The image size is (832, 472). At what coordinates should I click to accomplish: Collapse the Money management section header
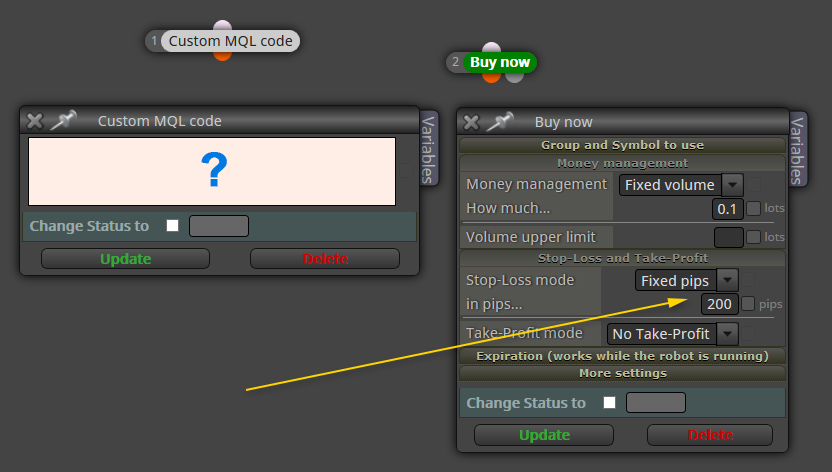(x=622, y=163)
